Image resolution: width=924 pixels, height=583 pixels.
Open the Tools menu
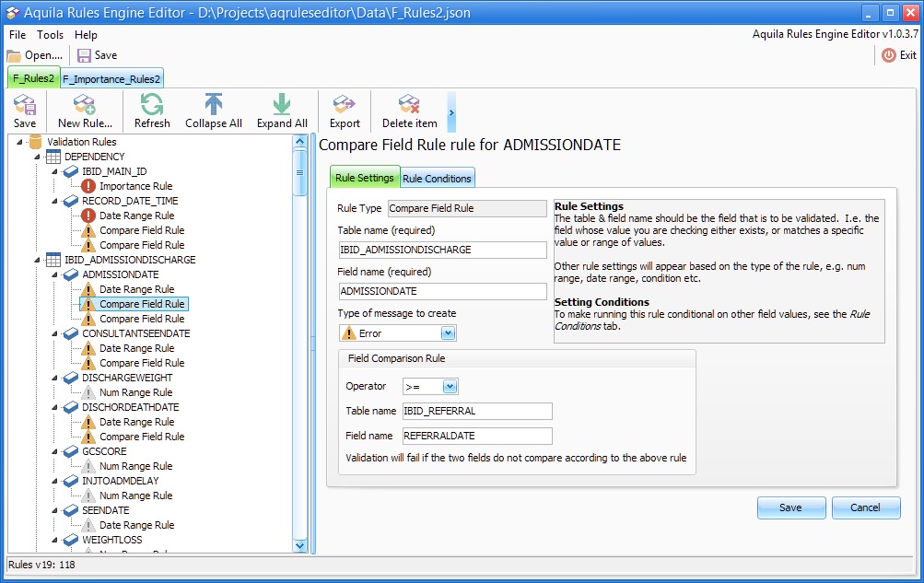coord(51,35)
